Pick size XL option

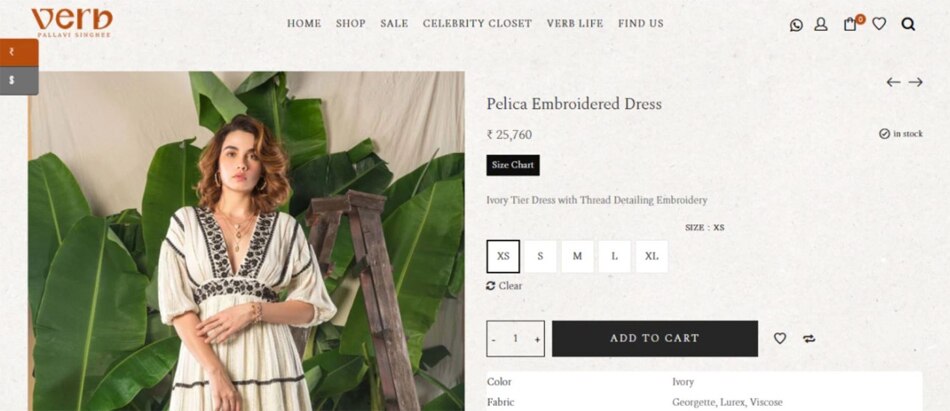[652, 256]
